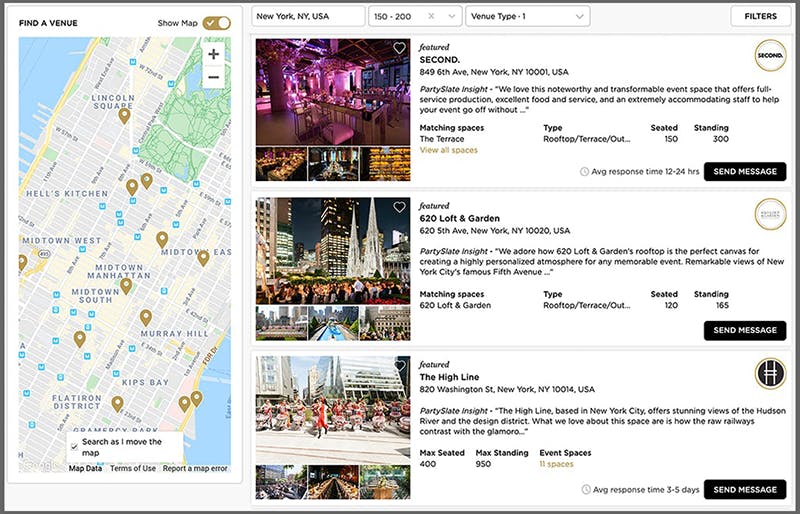Open map Terms of Use link
Viewport: 800px width, 514px height.
coord(132,468)
